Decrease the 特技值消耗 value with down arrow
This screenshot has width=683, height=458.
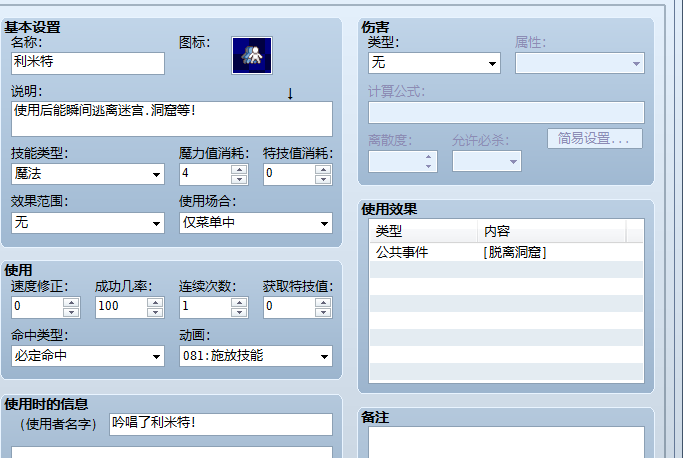[x=323, y=179]
